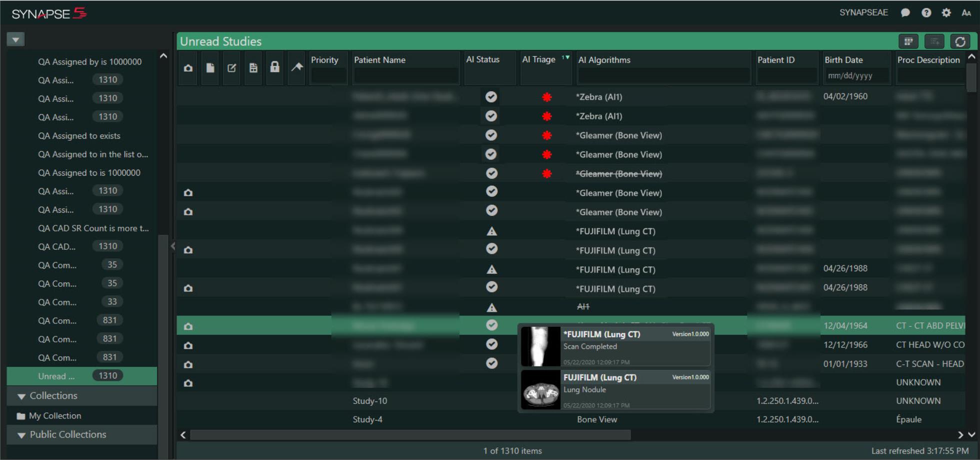Click red triage star of second Zebra row

(x=547, y=116)
